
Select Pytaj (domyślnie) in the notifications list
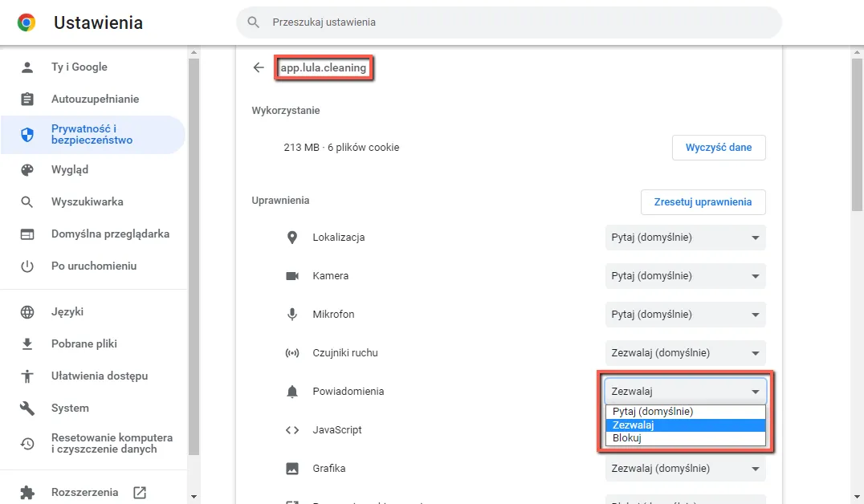pos(686,412)
